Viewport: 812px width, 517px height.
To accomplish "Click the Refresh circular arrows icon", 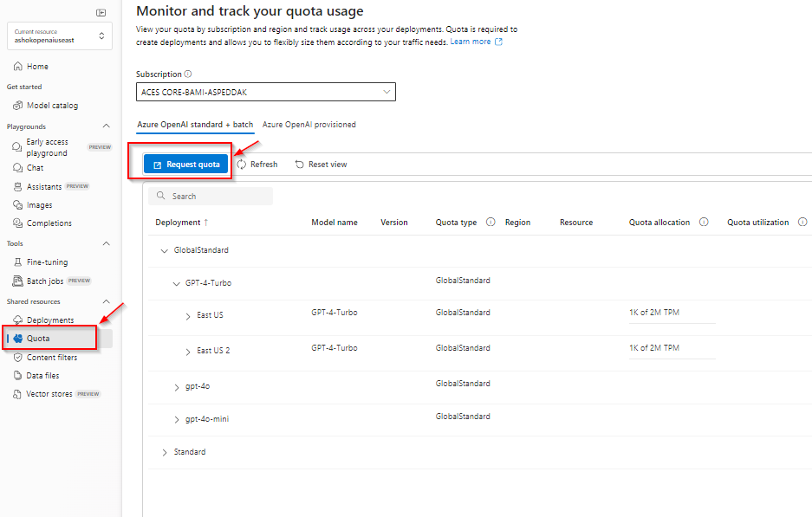I will [241, 165].
